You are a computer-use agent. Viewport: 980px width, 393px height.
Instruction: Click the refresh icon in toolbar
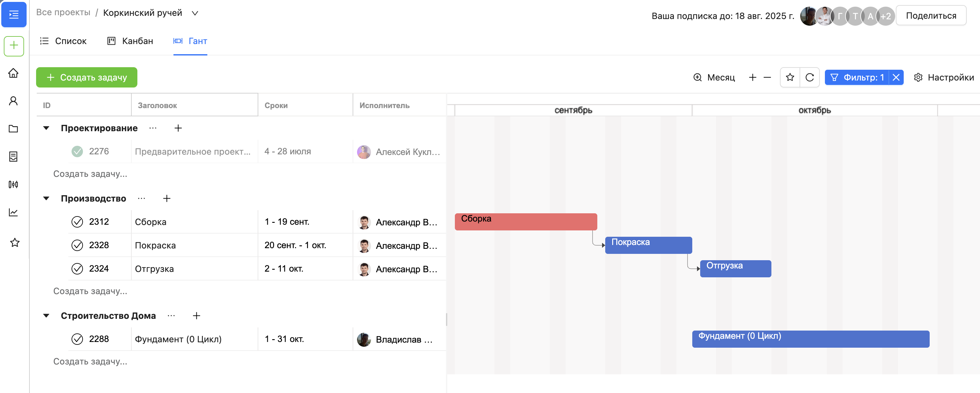click(x=810, y=77)
